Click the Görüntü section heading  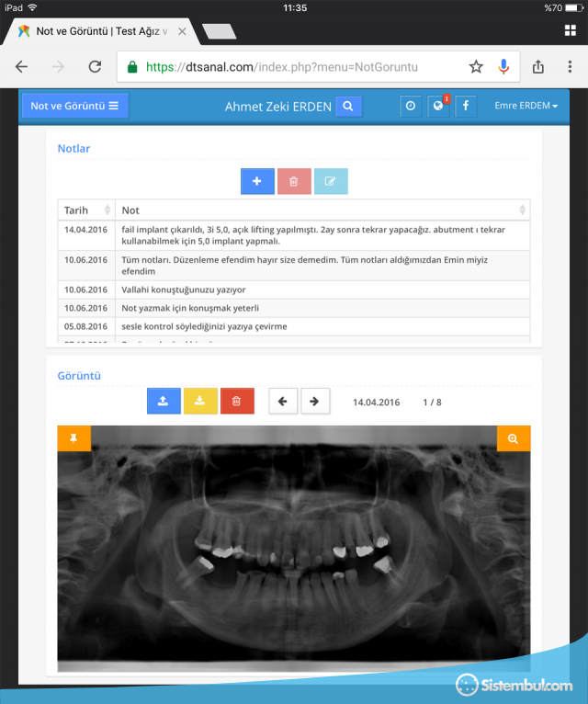(79, 376)
